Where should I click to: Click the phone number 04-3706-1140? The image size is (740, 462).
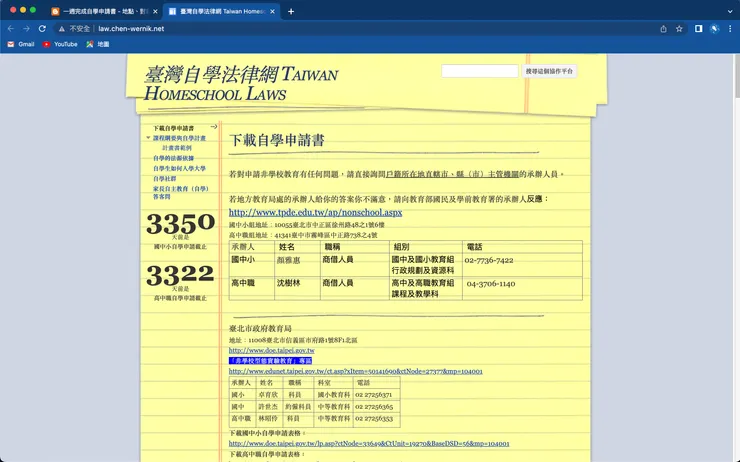tap(491, 284)
